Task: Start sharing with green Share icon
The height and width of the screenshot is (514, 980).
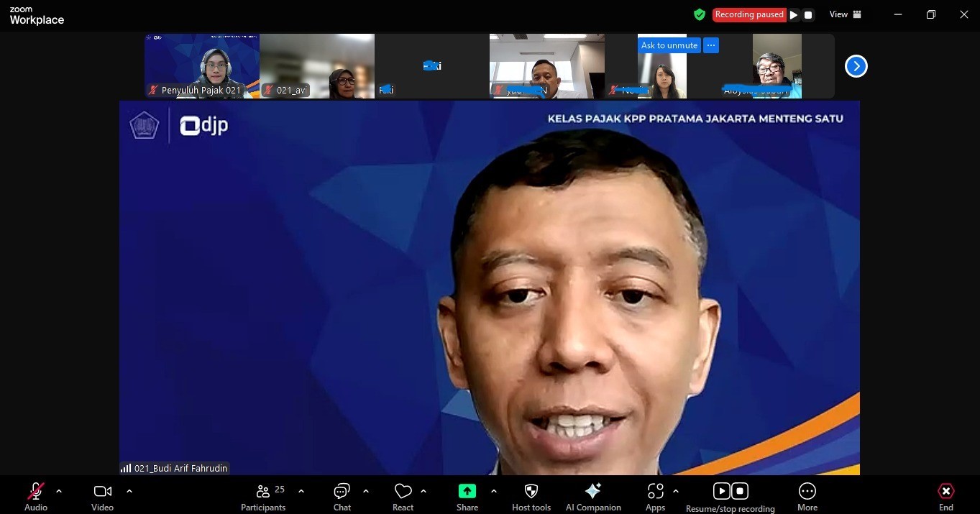Action: (467, 492)
